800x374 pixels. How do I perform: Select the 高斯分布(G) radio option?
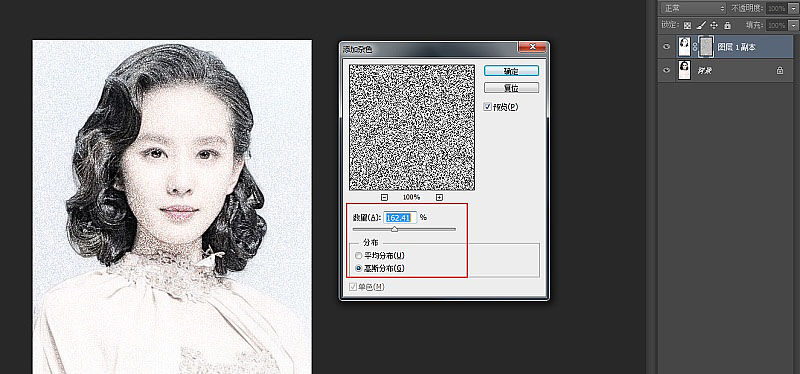(359, 268)
